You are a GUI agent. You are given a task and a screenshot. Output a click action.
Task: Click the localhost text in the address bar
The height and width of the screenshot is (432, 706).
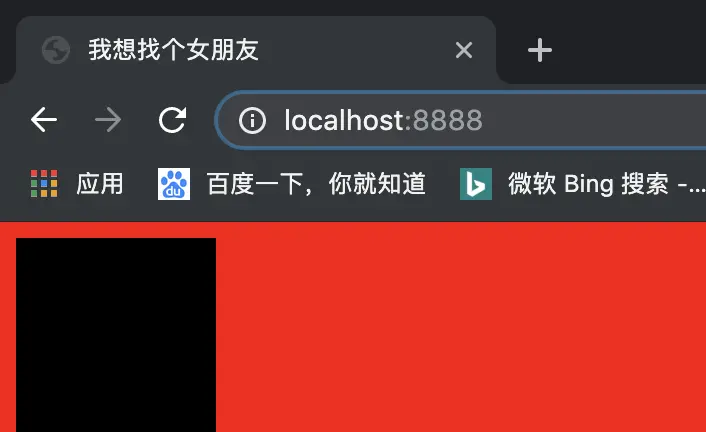pos(344,120)
